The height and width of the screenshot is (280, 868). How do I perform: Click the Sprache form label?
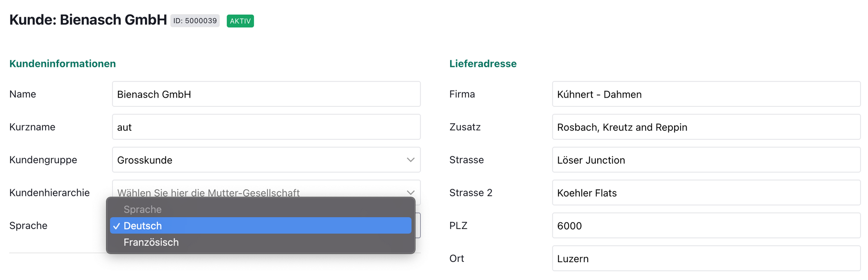tap(28, 226)
